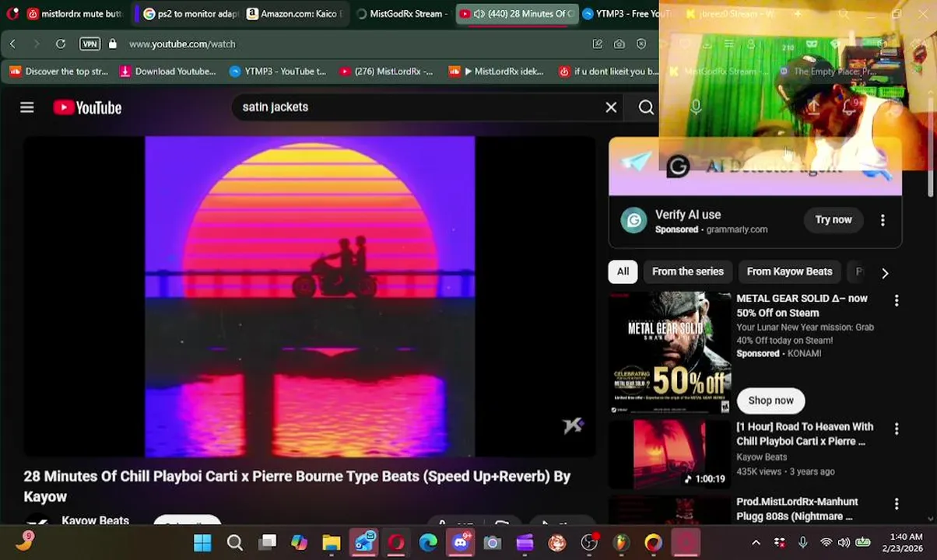This screenshot has height=560, width=937.
Task: Click the Grammarly logo in the ad
Action: (633, 221)
